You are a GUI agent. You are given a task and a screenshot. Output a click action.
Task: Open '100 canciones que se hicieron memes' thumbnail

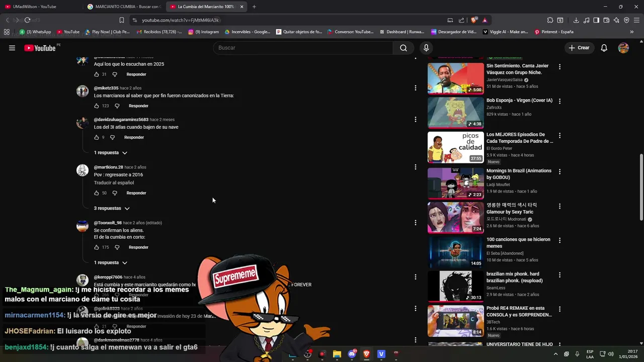(455, 252)
